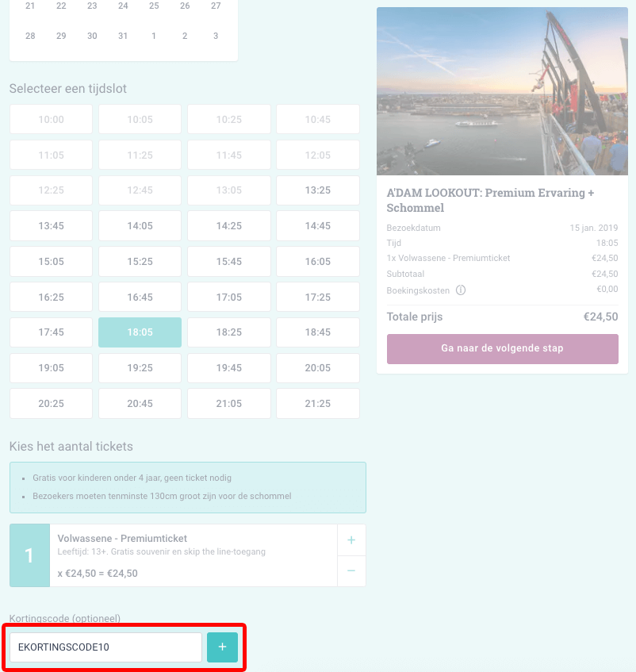Viewport: 636px width, 672px height.
Task: Select calendar day 23
Action: point(92,6)
